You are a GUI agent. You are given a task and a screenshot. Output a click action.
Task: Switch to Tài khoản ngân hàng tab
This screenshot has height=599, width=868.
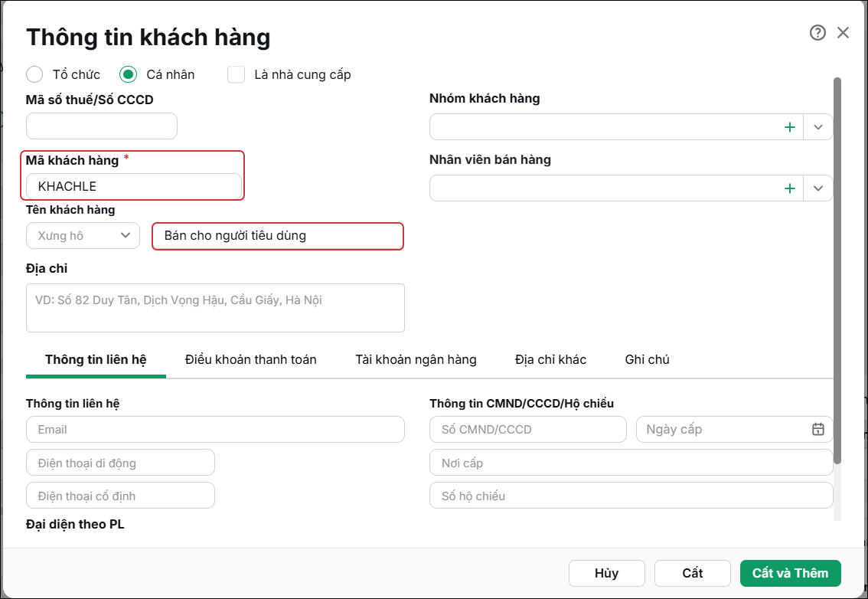(x=416, y=359)
